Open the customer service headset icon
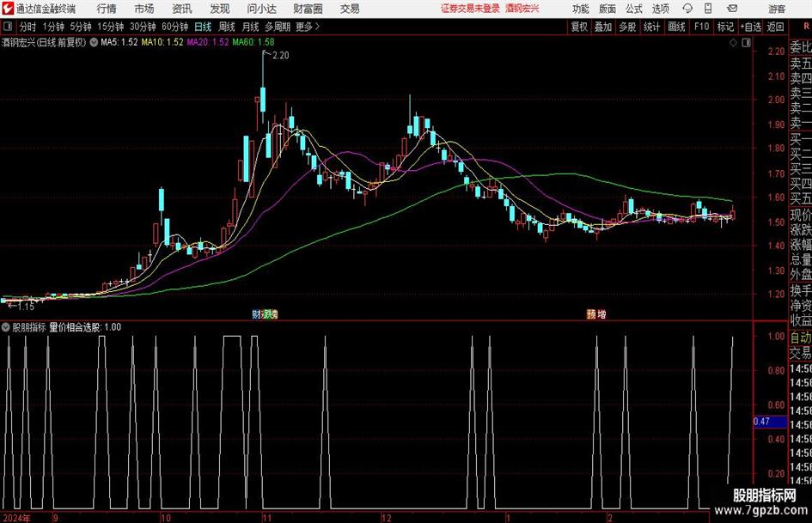The height and width of the screenshot is (523, 812). [687, 9]
